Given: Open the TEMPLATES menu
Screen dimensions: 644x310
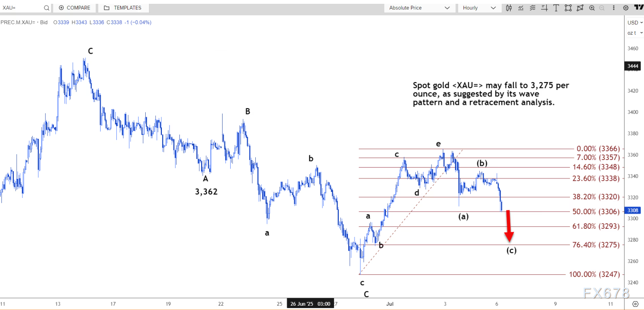Looking at the screenshot, I should click(x=123, y=8).
